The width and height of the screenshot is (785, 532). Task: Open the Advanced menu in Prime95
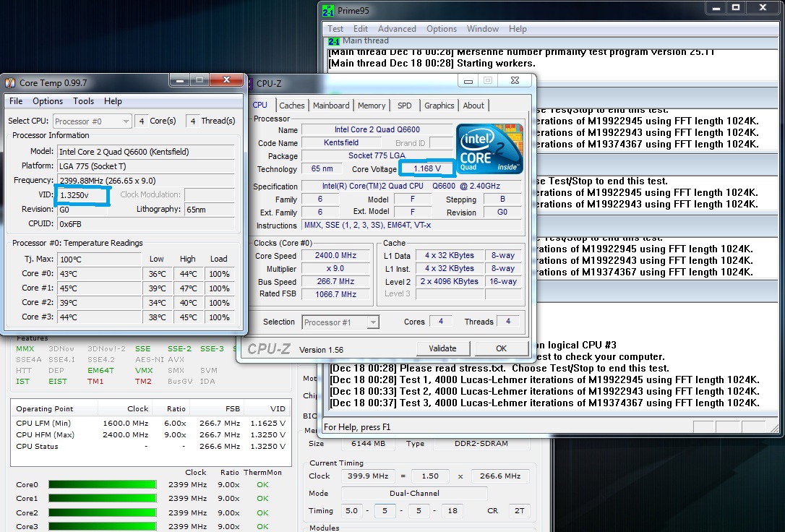(397, 29)
